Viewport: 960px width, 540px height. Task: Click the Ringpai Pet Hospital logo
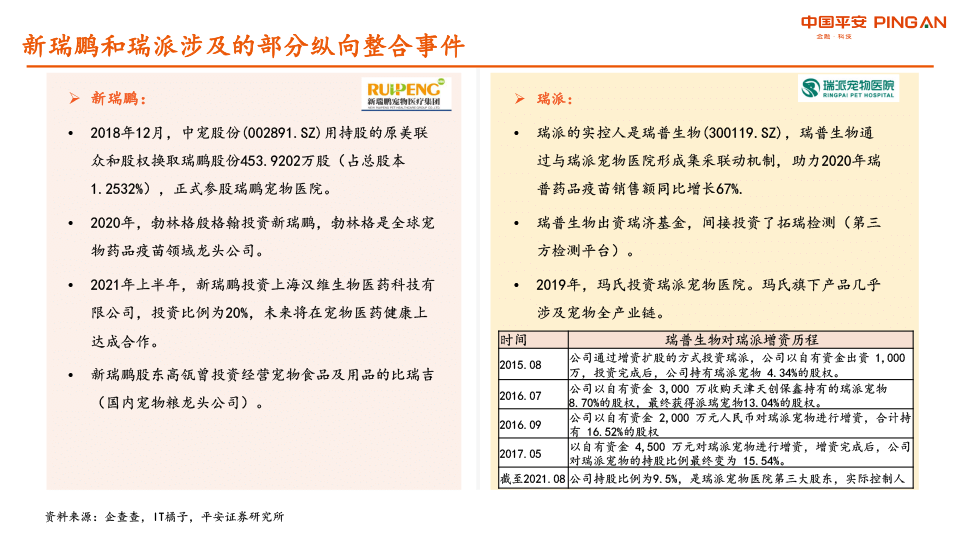tap(848, 88)
